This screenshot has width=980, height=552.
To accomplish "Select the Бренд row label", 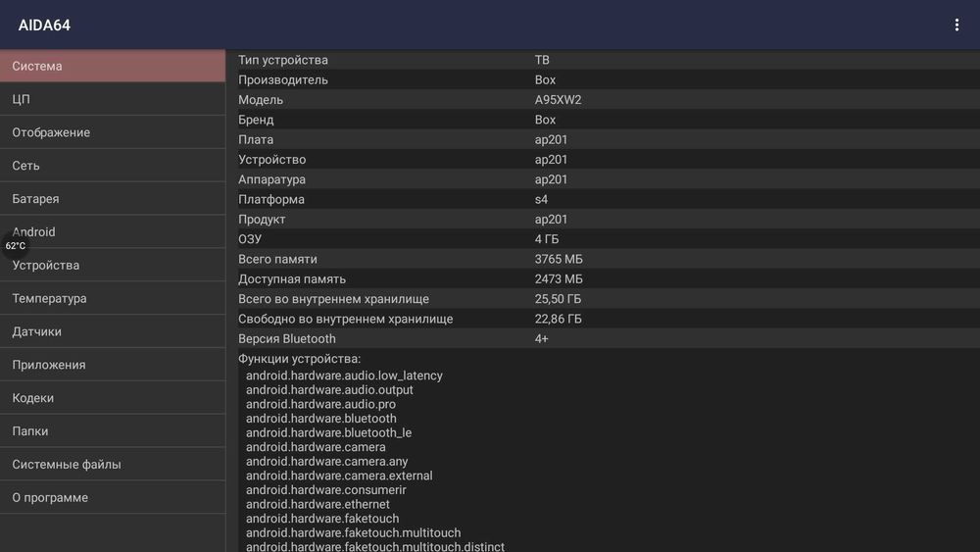I will coord(256,120).
